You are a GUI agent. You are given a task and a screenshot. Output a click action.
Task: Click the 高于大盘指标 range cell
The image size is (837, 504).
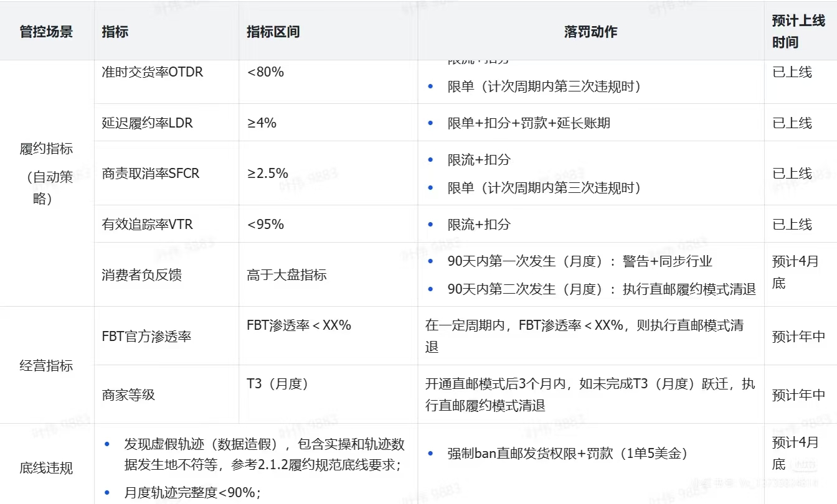[286, 275]
